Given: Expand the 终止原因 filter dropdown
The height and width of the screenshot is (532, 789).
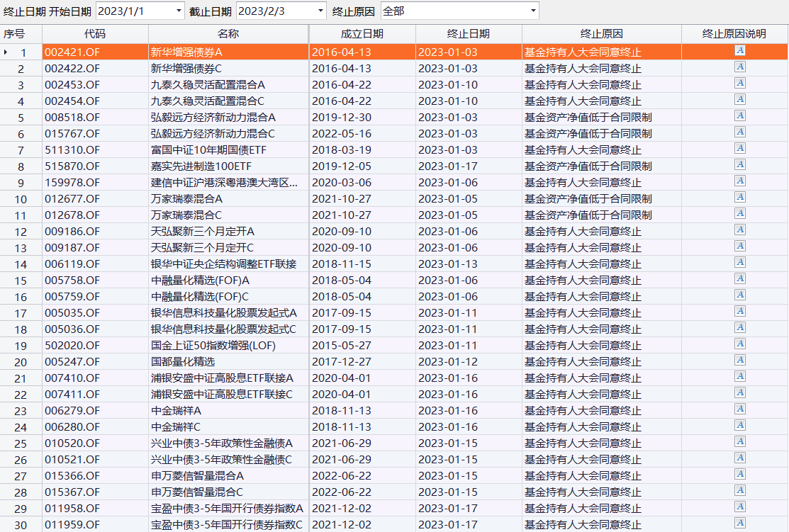Looking at the screenshot, I should pyautogui.click(x=533, y=11).
